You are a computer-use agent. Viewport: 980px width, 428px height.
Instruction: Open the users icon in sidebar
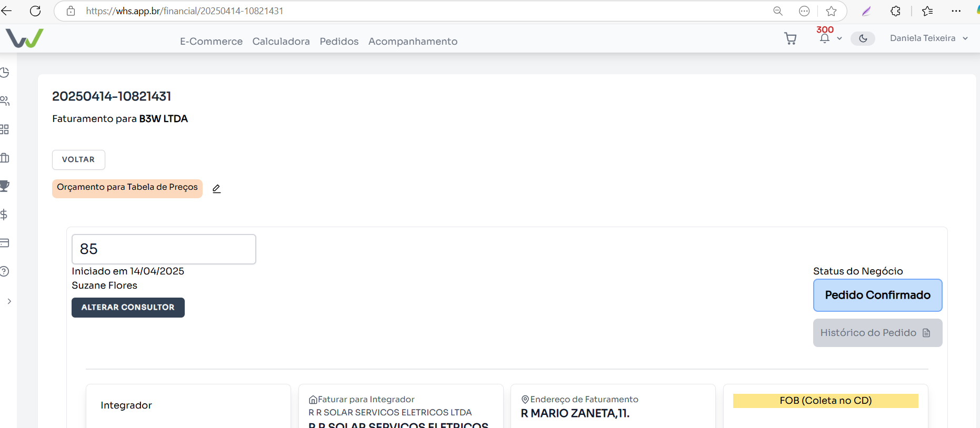pos(5,101)
